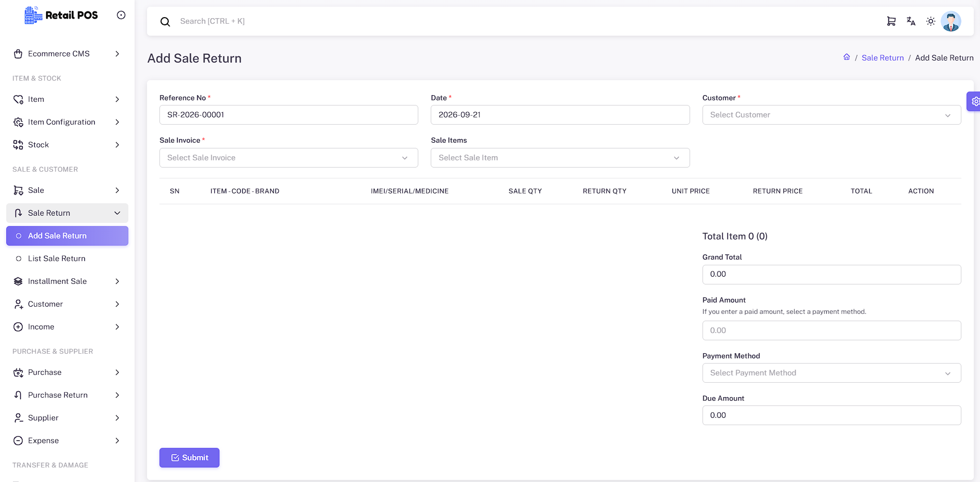Click the Retail POS logo
980x482 pixels.
(x=61, y=15)
